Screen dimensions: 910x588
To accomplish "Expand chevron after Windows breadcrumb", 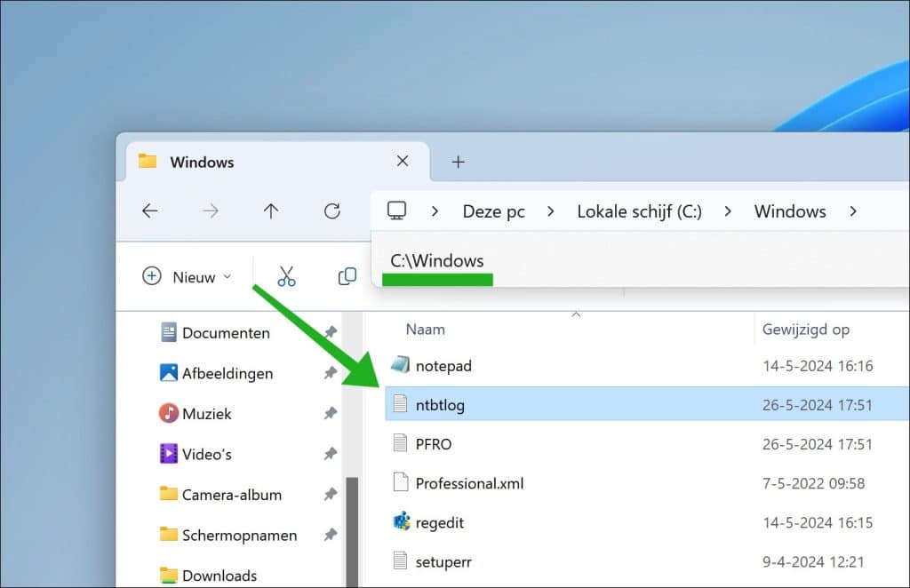I will pos(852,211).
